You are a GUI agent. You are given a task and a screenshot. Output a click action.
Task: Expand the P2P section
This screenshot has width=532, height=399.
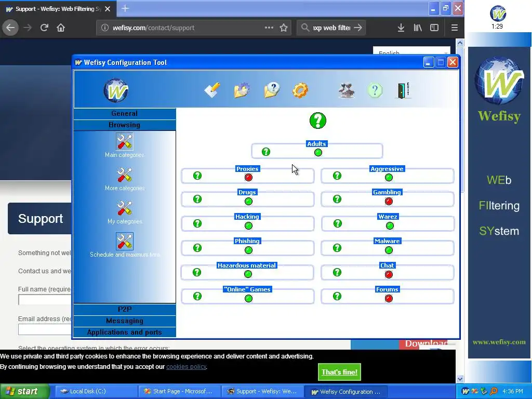point(125,310)
